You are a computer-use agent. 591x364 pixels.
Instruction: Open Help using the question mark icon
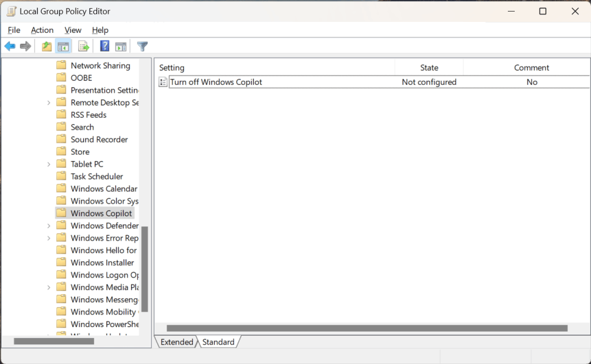[x=104, y=46]
